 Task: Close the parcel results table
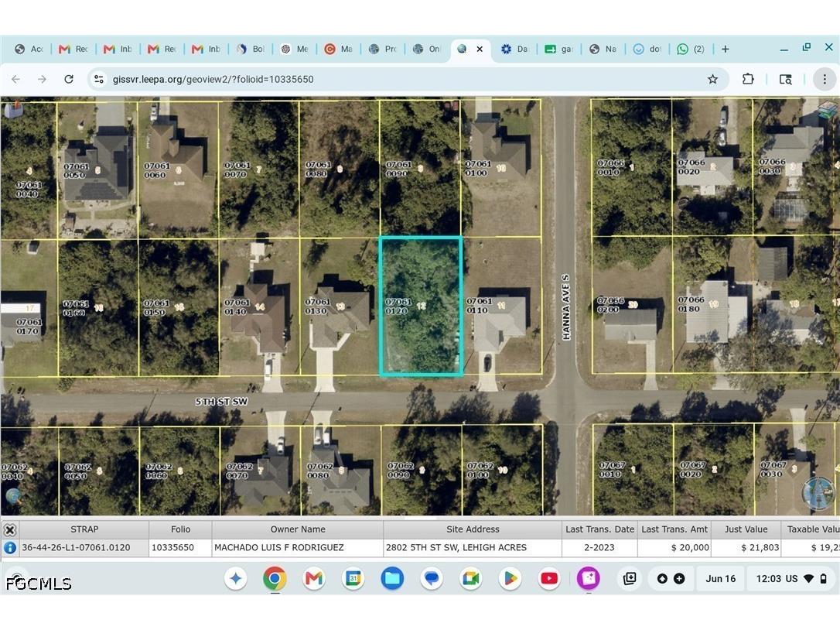9,529
